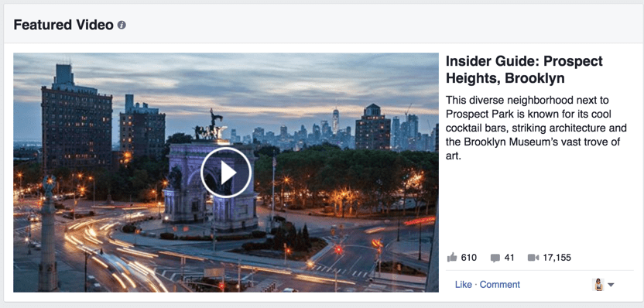Image resolution: width=644 pixels, height=308 pixels.
Task: Click the 41 comments count
Action: [x=509, y=258]
